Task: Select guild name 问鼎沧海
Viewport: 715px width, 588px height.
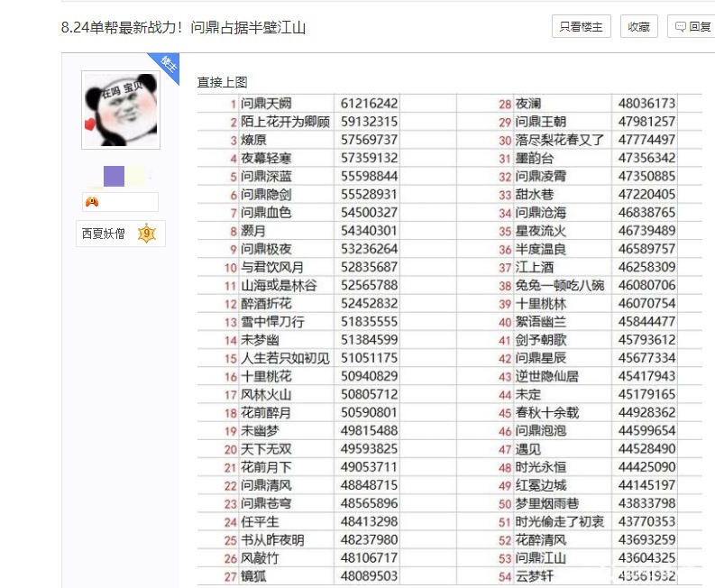Action: pyautogui.click(x=541, y=213)
